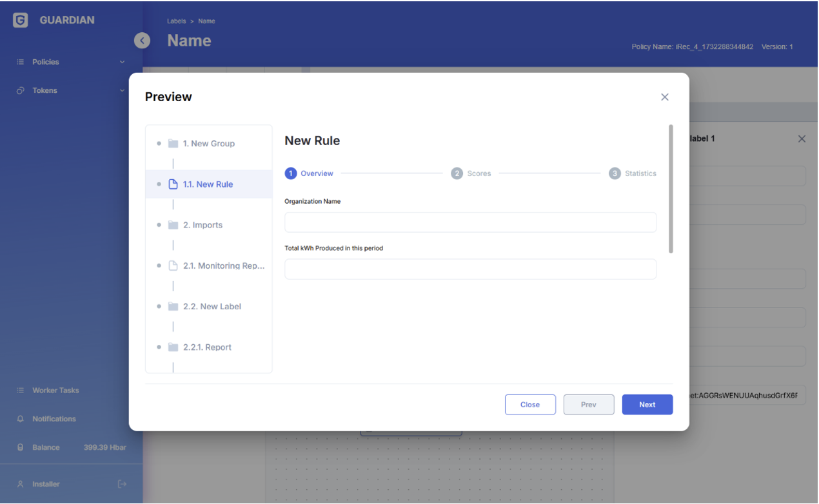The width and height of the screenshot is (819, 504).
Task: Go to the Statistics step
Action: pyautogui.click(x=633, y=173)
